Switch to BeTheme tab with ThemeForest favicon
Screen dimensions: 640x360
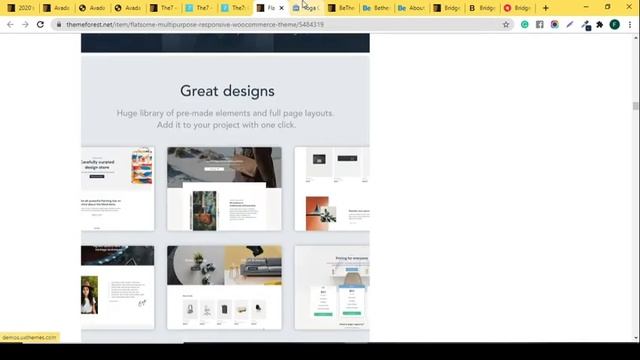coord(342,8)
